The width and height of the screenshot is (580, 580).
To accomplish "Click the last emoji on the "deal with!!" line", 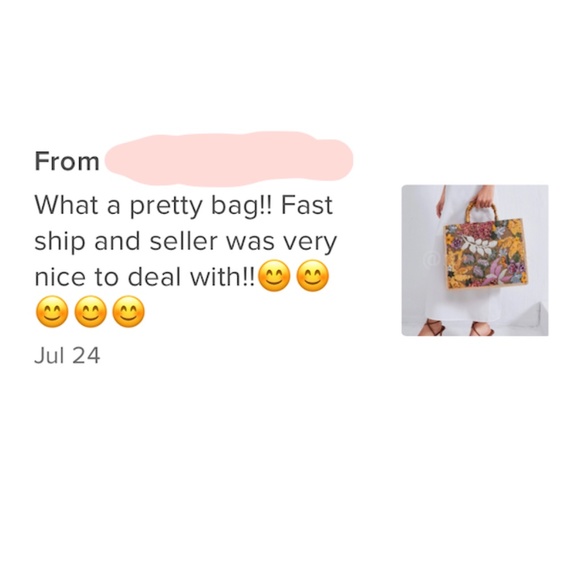I will pos(313,276).
